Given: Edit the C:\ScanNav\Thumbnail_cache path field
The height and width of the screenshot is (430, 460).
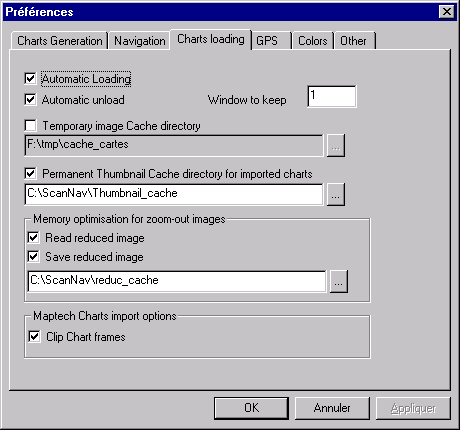Looking at the screenshot, I should pyautogui.click(x=174, y=194).
